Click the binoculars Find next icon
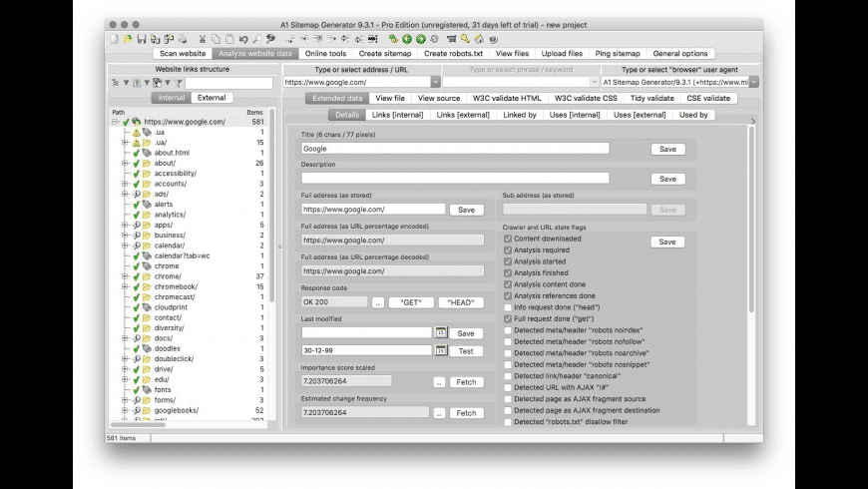Viewport: 868px width, 489px height. point(270,39)
